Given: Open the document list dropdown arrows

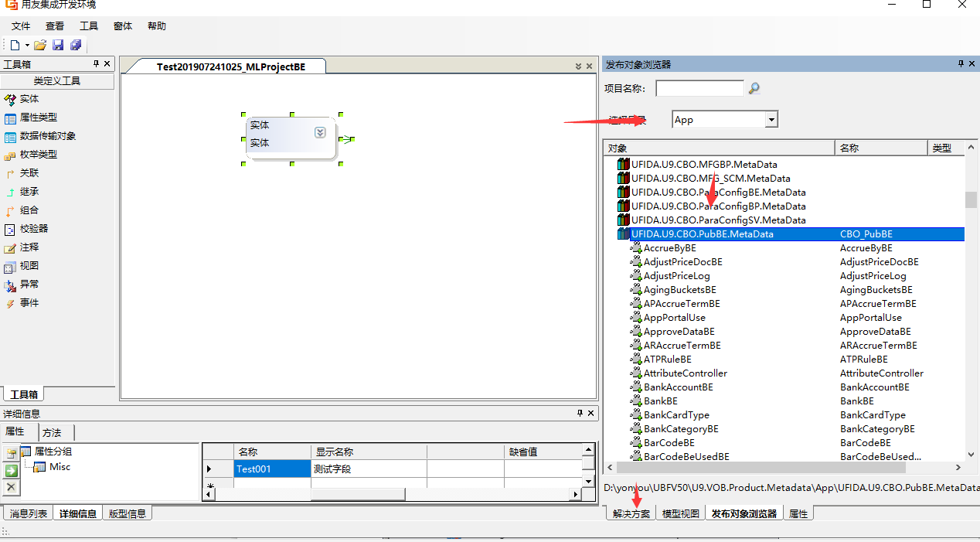Looking at the screenshot, I should (579, 66).
